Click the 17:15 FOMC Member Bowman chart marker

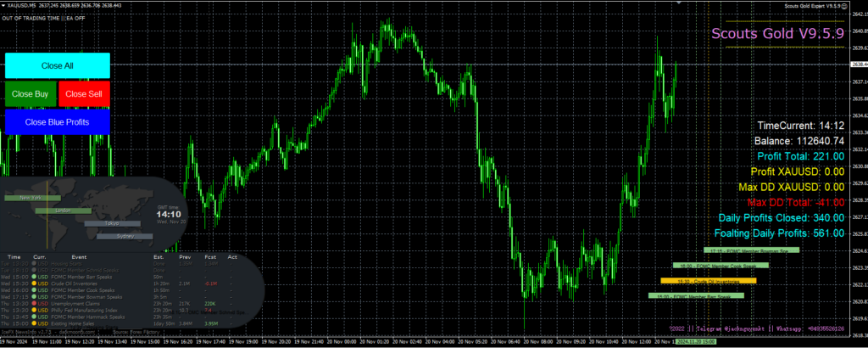click(x=750, y=250)
